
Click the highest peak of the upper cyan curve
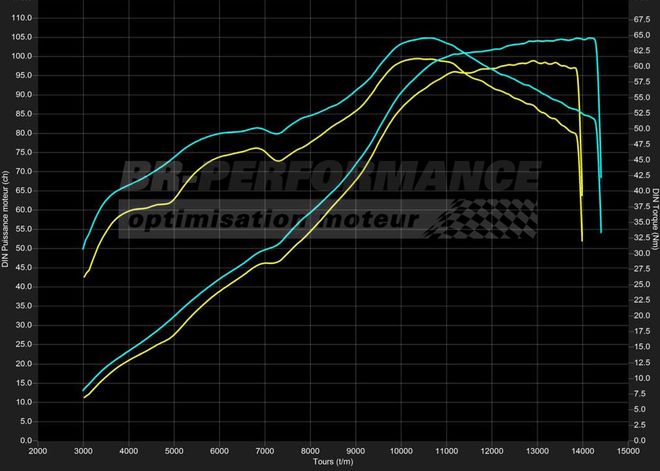click(x=427, y=38)
